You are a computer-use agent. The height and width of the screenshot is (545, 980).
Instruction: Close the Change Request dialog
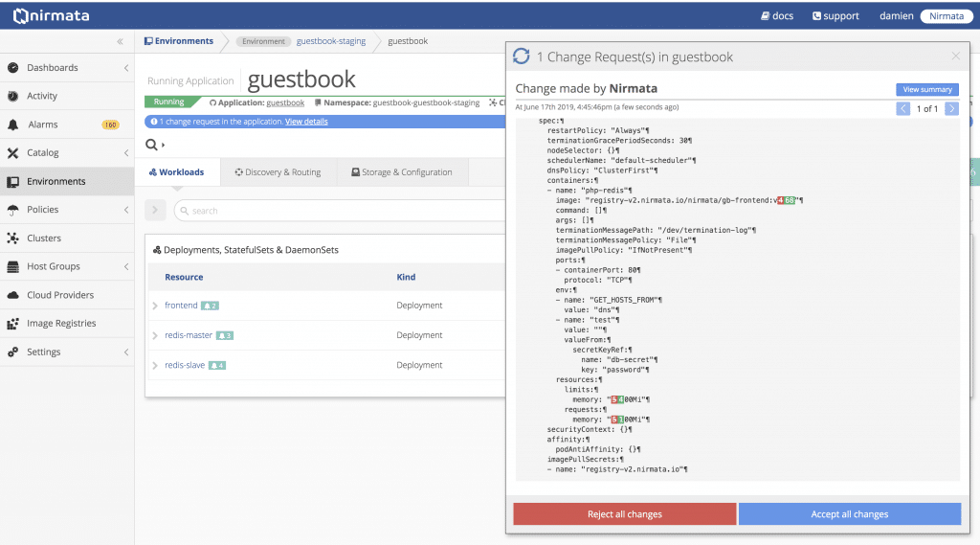[x=956, y=57]
